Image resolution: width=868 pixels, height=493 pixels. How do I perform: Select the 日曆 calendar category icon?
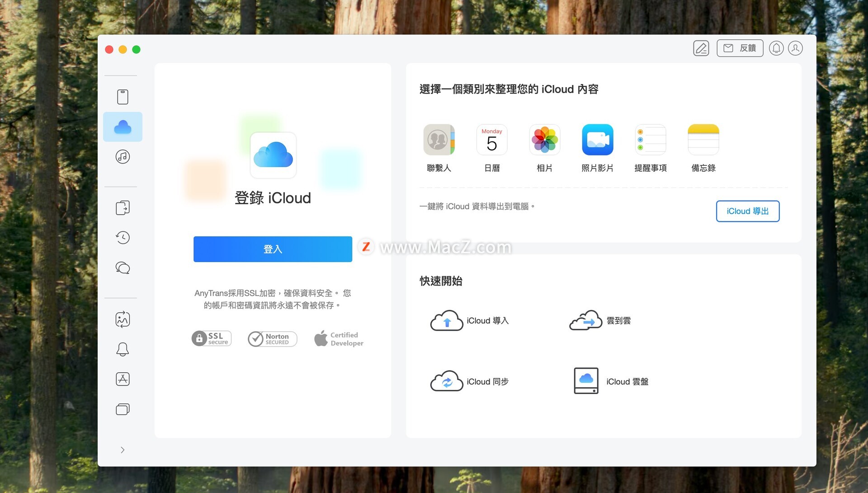point(492,140)
